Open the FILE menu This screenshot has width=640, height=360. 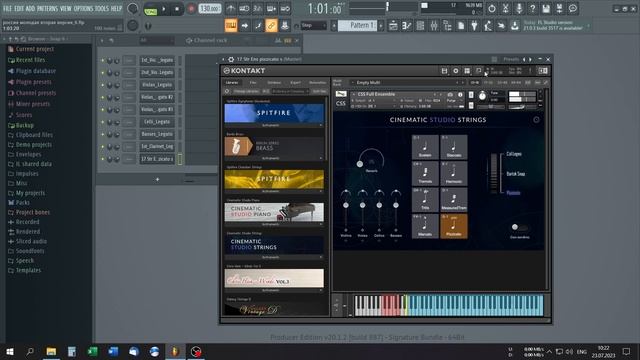click(x=7, y=8)
